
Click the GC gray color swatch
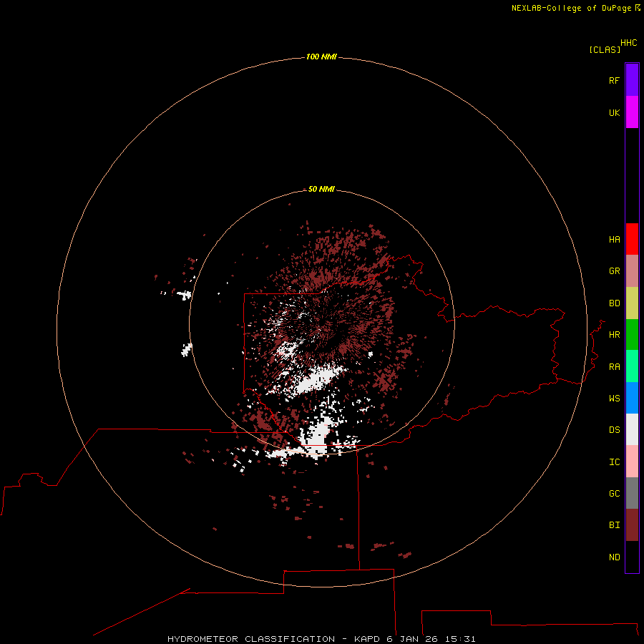tap(632, 493)
